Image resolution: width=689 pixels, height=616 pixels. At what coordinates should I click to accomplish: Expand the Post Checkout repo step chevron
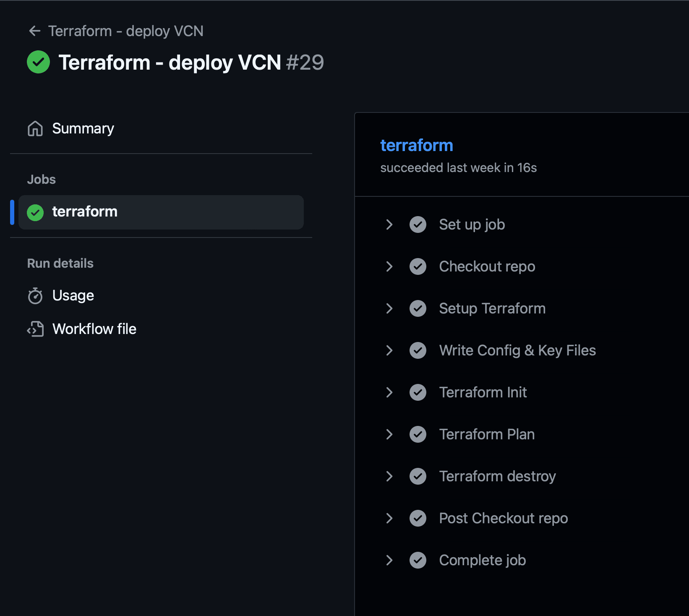click(389, 518)
